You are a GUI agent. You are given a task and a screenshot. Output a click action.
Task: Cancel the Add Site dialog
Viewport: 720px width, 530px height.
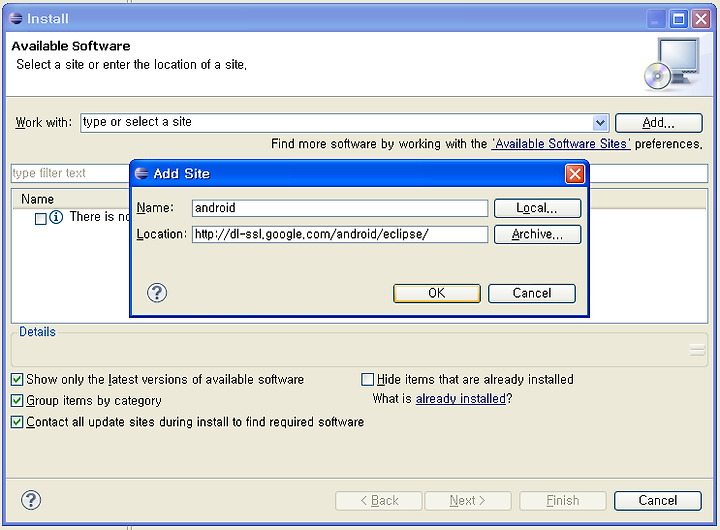coord(532,293)
